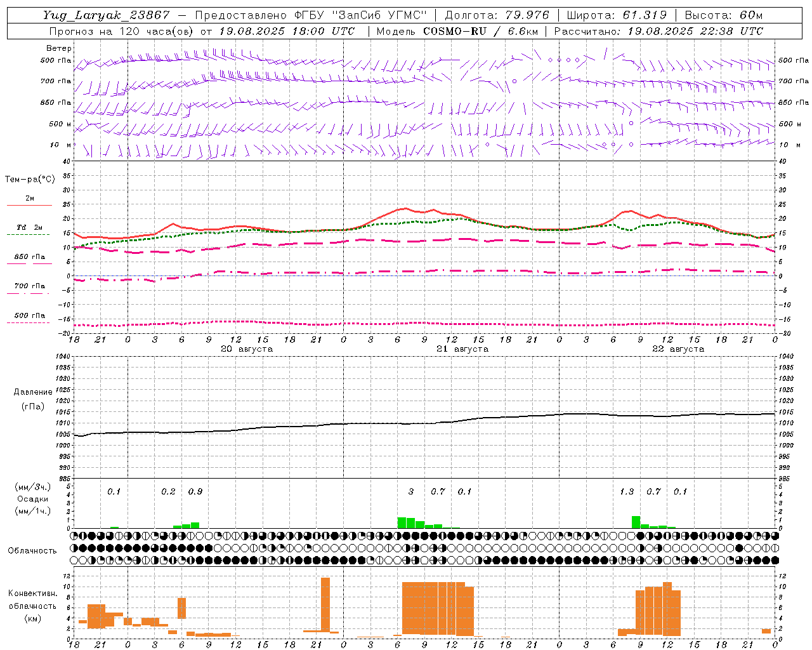Click the (мм/3ч.) precipitation unit label
The height and width of the screenshot is (650, 812).
click(33, 487)
